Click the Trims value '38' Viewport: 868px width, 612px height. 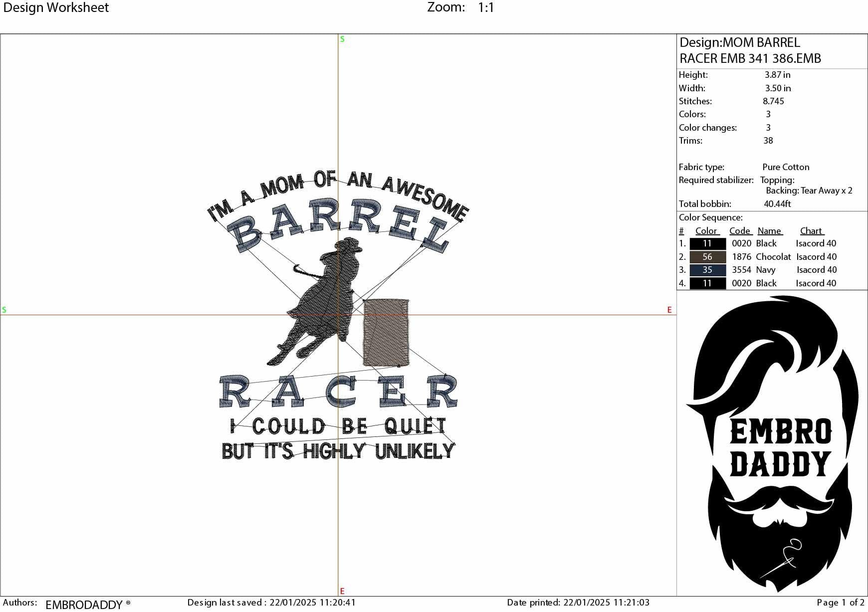point(768,141)
